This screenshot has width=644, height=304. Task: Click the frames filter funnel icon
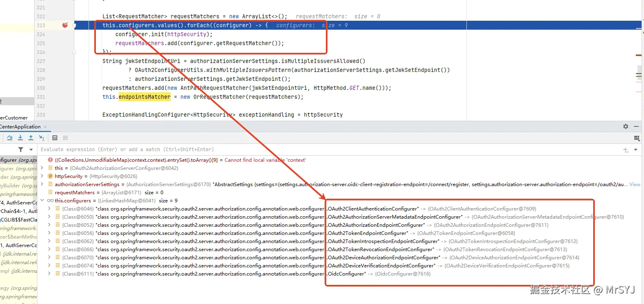(x=21, y=150)
